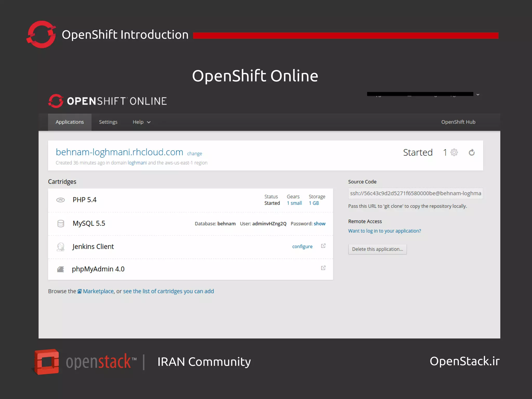Click the PHP cartridge icon
This screenshot has width=532, height=399.
[61, 200]
